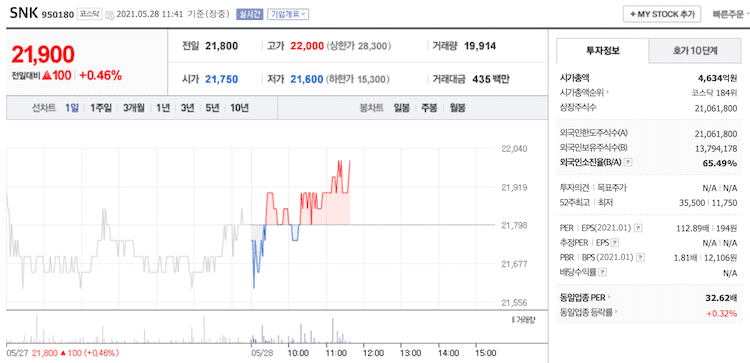Click the 고가 value 22,000
Image resolution: width=750 pixels, height=363 pixels.
pyautogui.click(x=307, y=46)
